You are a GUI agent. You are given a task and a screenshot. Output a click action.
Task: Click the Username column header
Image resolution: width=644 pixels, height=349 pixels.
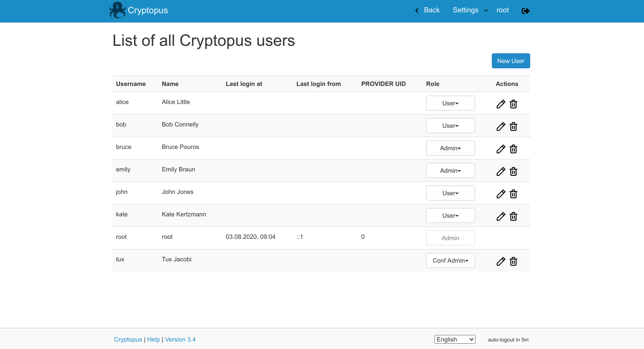click(x=131, y=84)
